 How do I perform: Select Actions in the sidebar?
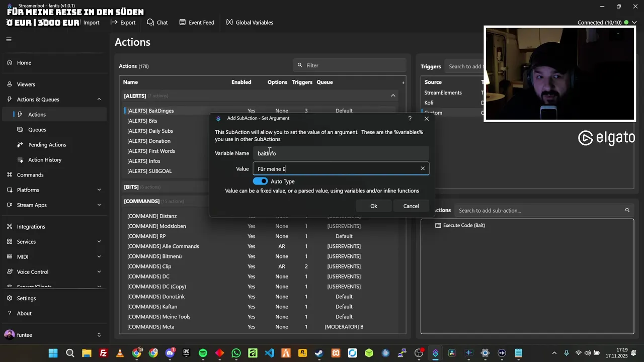pos(54,115)
